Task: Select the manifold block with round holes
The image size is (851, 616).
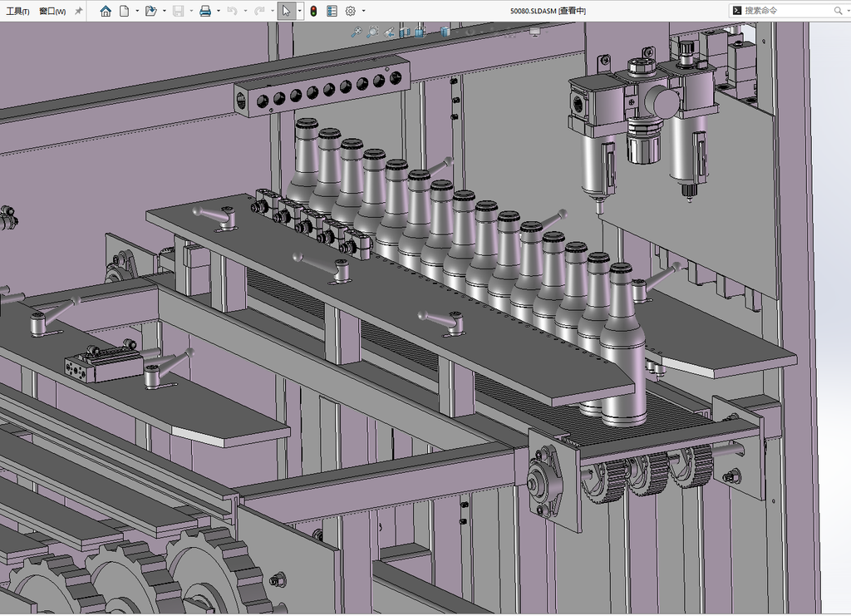Action: point(322,86)
